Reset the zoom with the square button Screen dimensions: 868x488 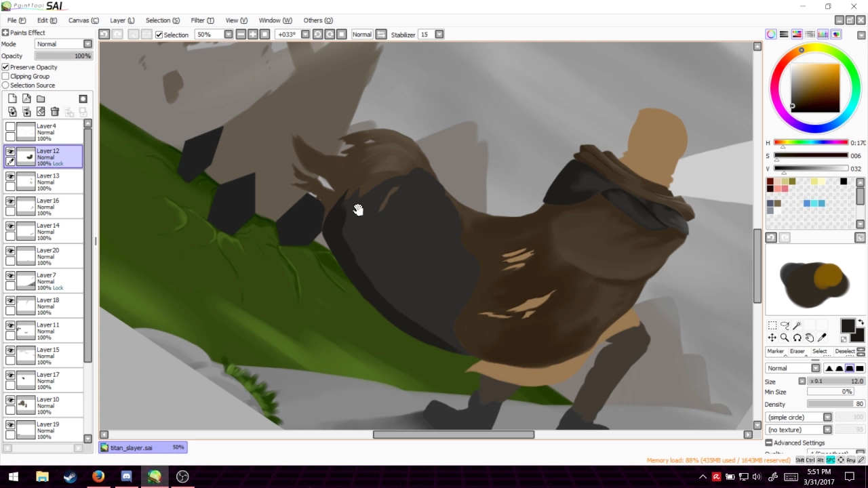tap(265, 35)
